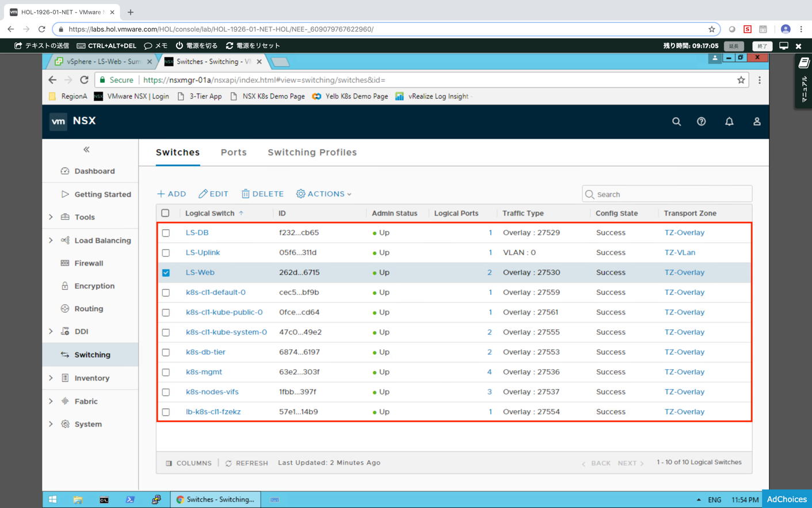Open the NSX help icon

[701, 122]
